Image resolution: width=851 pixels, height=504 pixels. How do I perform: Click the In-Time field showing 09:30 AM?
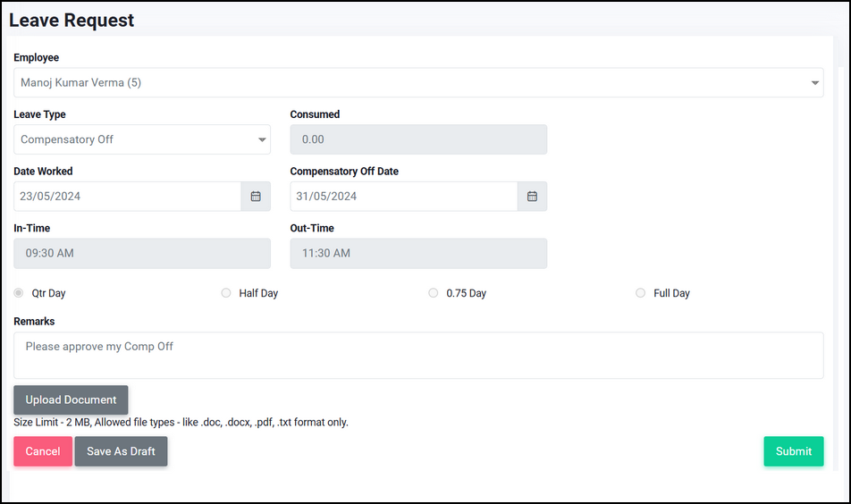[142, 254]
